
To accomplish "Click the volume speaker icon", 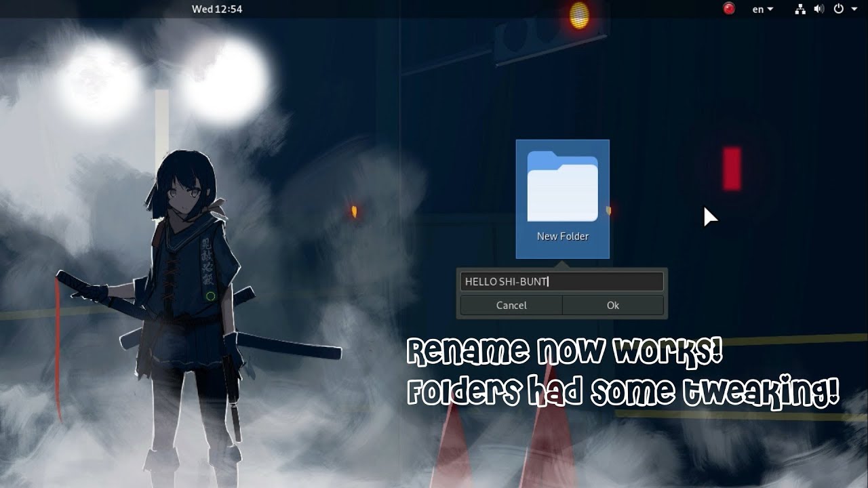I will click(x=818, y=9).
